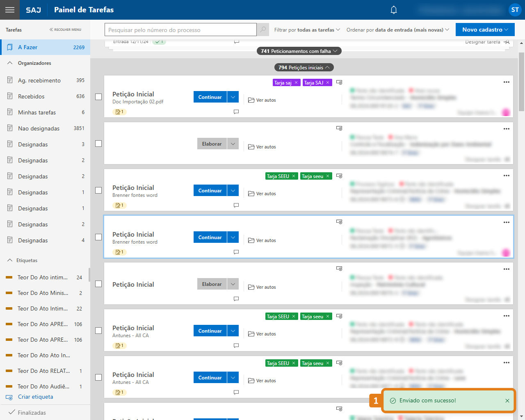Viewport: 525px width, 420px height.
Task: Open three-dots menu on first petition card
Action: 507,82
